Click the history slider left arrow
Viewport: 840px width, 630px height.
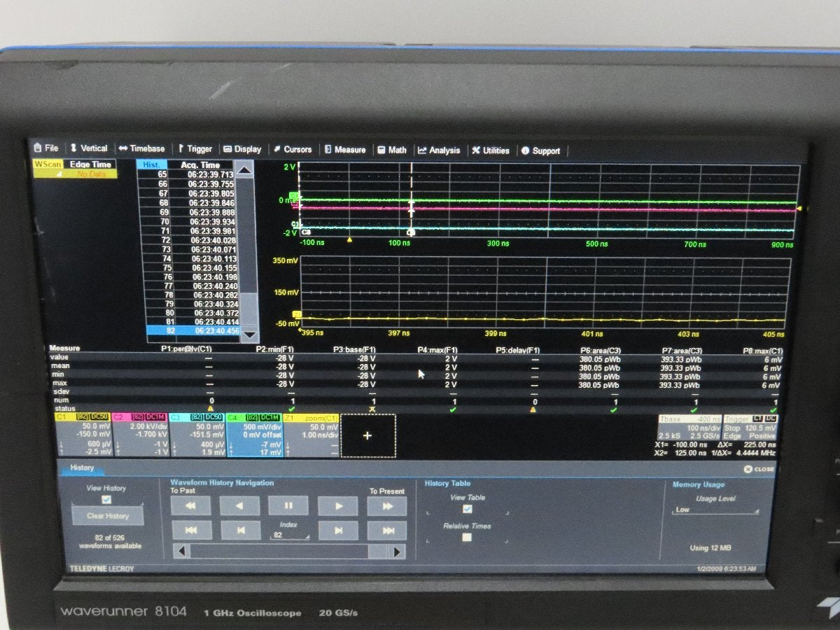pos(181,552)
